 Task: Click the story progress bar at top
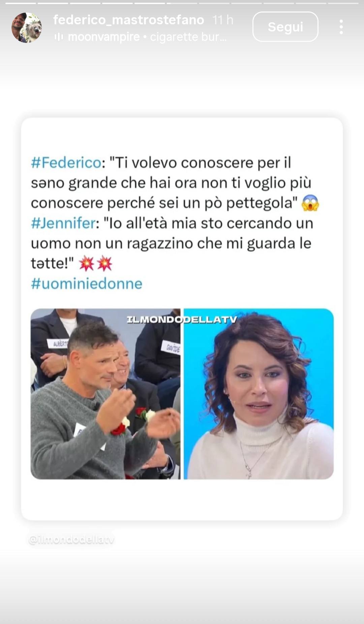coord(182,3)
